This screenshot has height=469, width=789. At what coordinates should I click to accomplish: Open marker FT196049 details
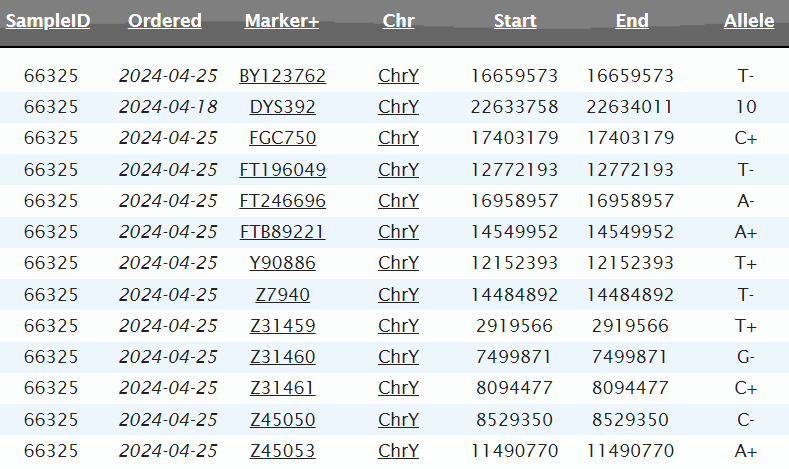tap(282, 170)
